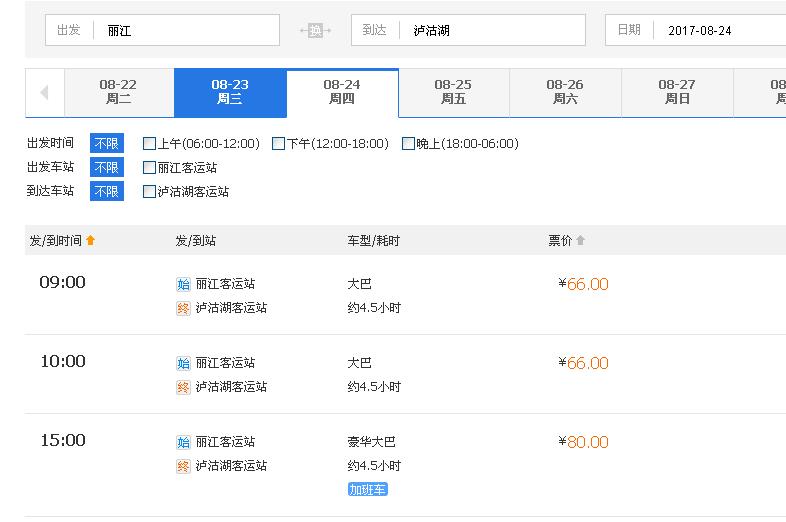Click 约4.5小时 in 15:00 row
The image size is (786, 522).
374,466
